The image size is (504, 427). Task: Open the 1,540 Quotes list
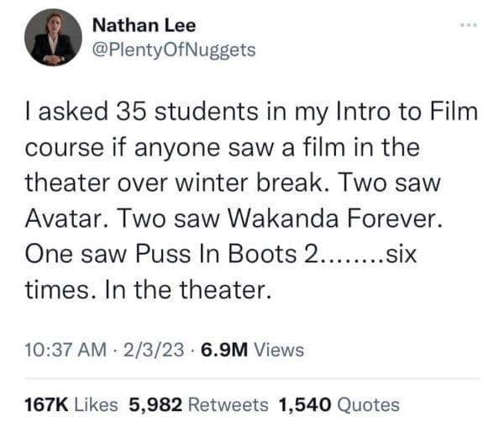point(339,404)
